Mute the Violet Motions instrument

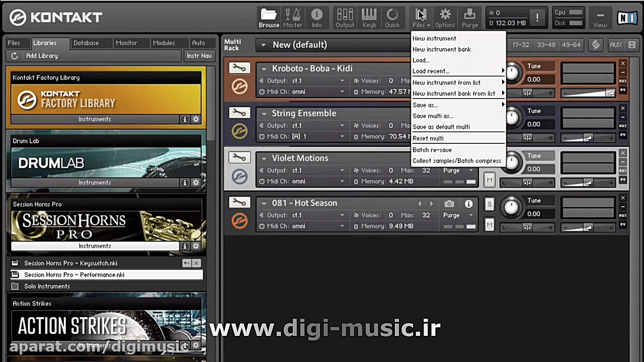pyautogui.click(x=489, y=179)
